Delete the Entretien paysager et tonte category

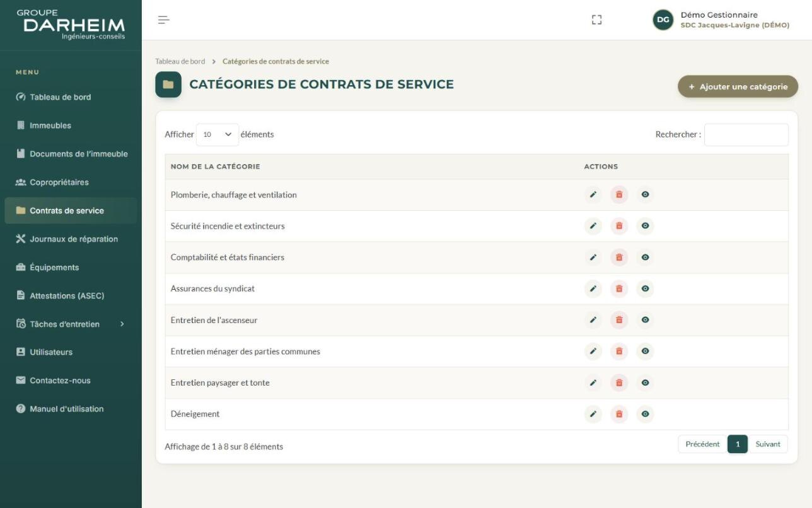click(x=619, y=383)
